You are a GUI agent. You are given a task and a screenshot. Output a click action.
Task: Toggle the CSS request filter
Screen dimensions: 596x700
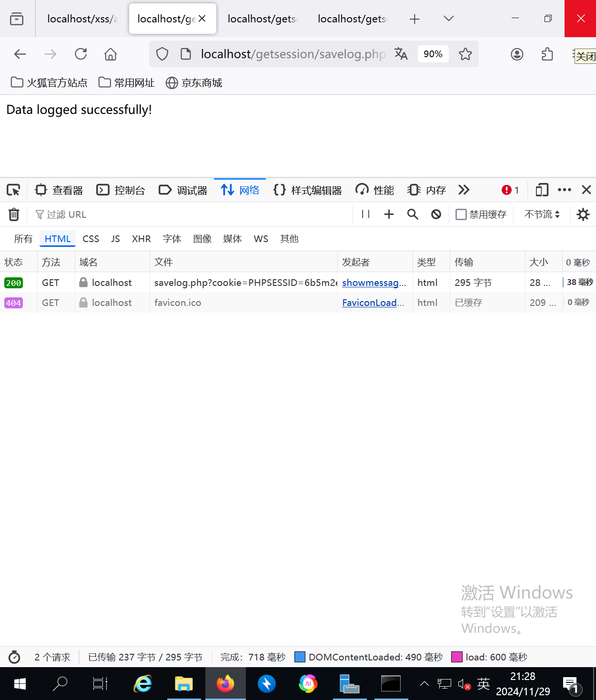pyautogui.click(x=91, y=239)
